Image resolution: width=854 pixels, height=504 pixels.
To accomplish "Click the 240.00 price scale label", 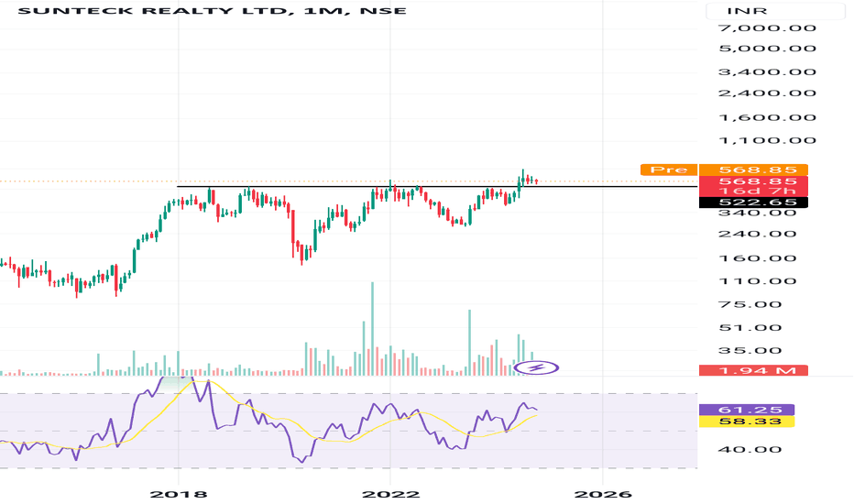I will pos(758,234).
